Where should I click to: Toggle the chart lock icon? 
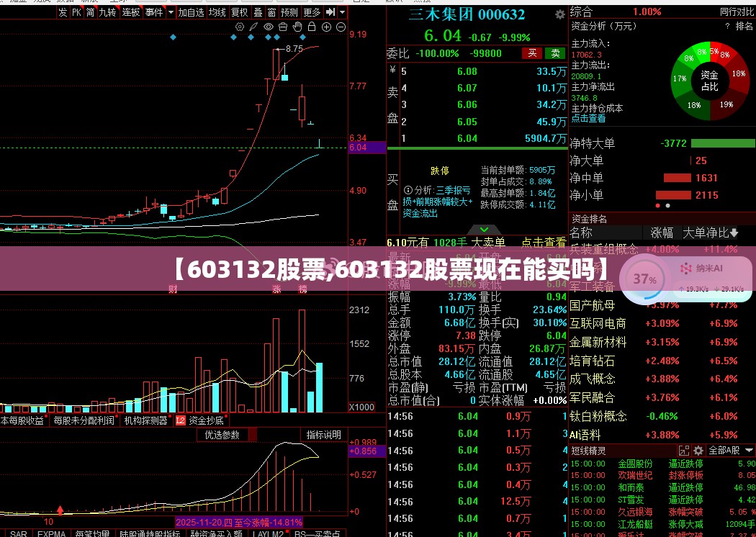tap(312, 27)
